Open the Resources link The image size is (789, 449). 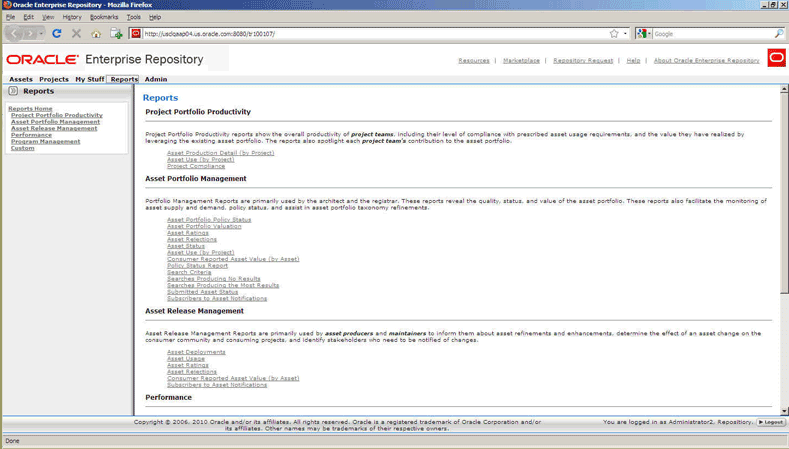[x=474, y=60]
